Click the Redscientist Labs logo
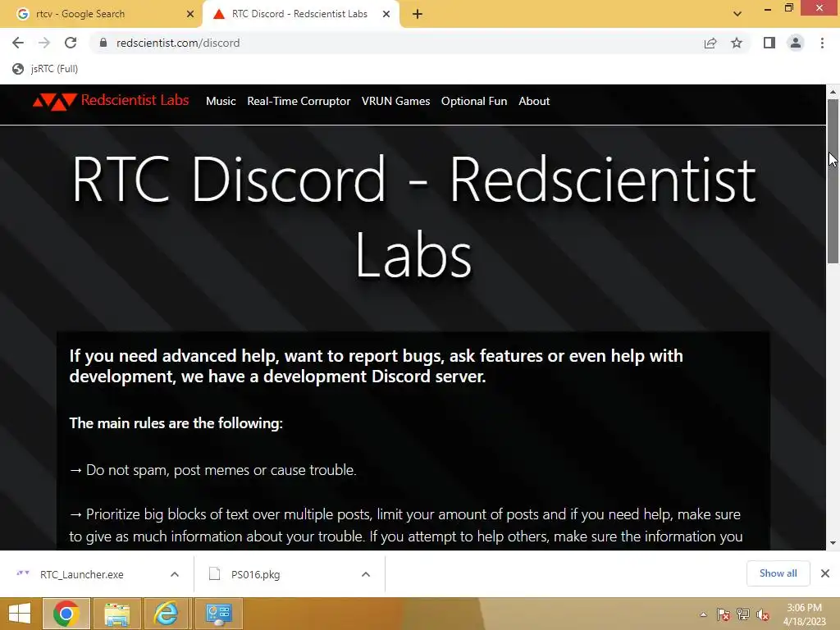This screenshot has width=840, height=630. click(111, 101)
